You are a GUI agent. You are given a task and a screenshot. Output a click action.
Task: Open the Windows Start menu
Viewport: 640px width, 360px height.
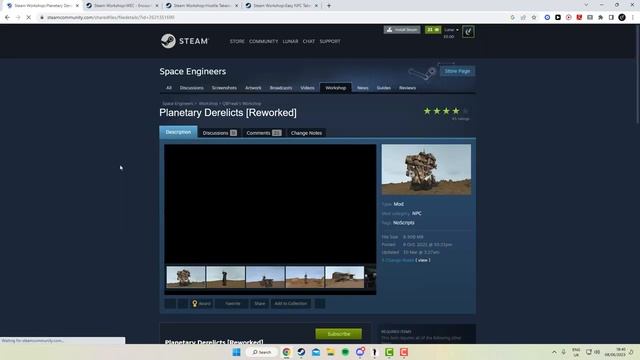(x=236, y=352)
